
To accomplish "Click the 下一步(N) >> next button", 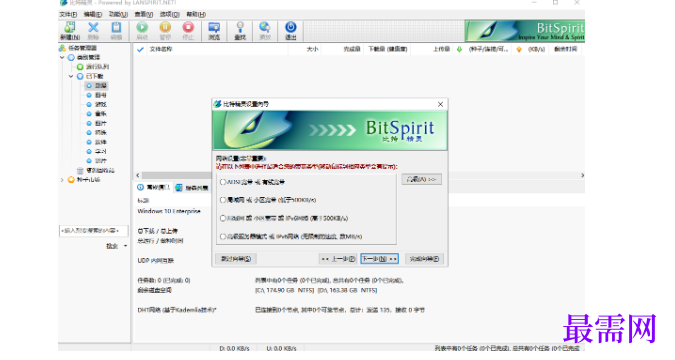I will [x=379, y=259].
